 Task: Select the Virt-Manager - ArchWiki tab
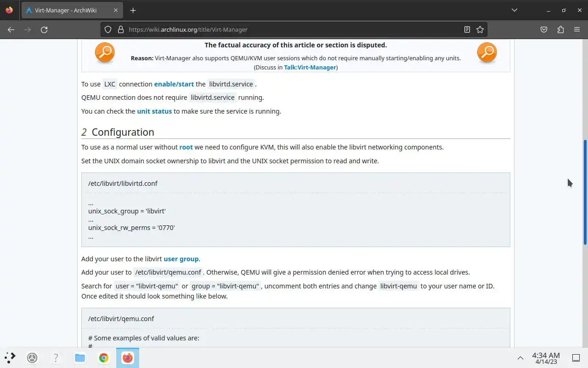[73, 10]
